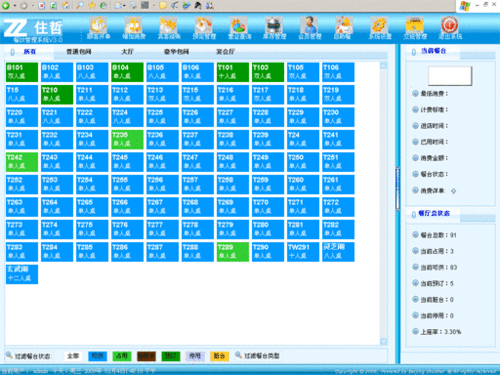This screenshot has width=500, height=375.
Task: Select the 灵芝阁 room tile
Action: 338,252
